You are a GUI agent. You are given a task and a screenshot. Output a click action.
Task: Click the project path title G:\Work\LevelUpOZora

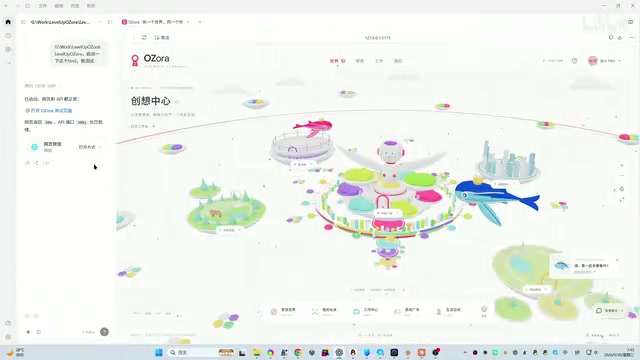(60, 22)
